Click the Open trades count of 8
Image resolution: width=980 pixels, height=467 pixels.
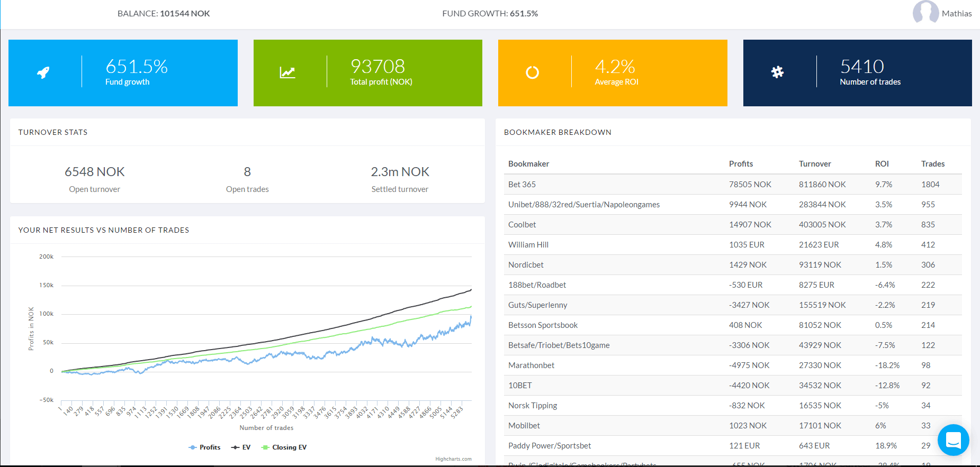247,172
